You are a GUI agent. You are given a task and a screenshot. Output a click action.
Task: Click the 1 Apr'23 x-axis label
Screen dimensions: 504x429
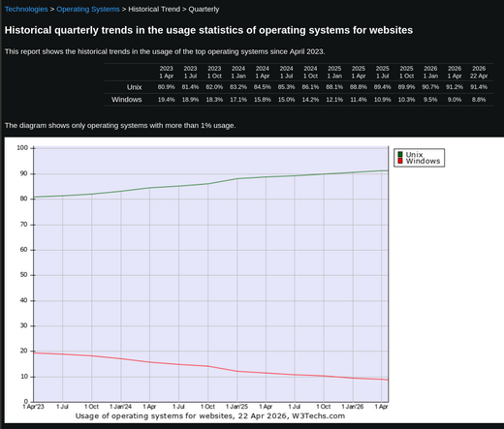point(33,407)
